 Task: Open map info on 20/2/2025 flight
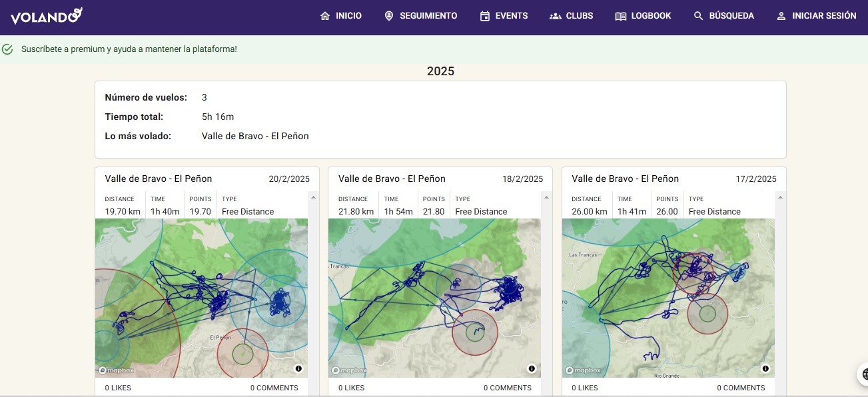pyautogui.click(x=298, y=368)
